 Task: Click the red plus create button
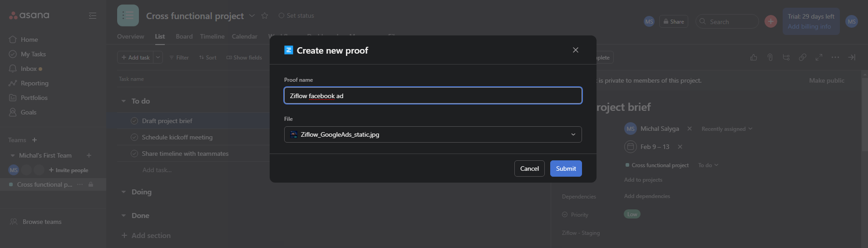tap(770, 21)
